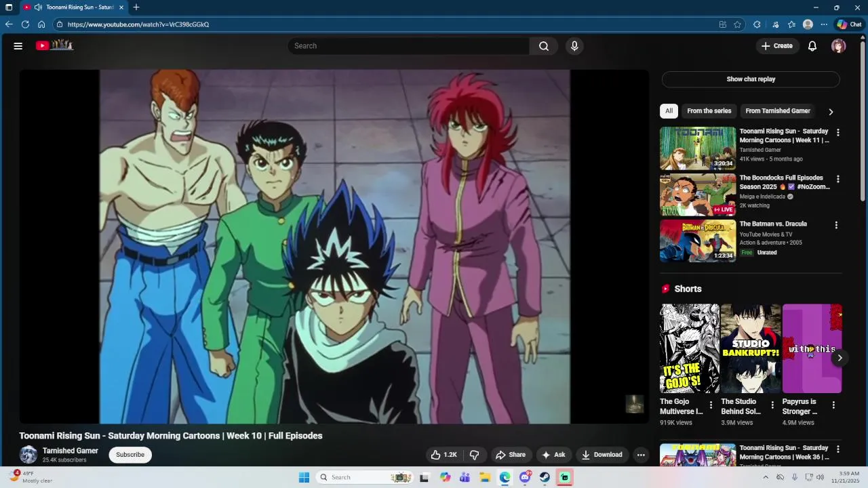
Task: Open YouTube notifications bell
Action: [812, 46]
